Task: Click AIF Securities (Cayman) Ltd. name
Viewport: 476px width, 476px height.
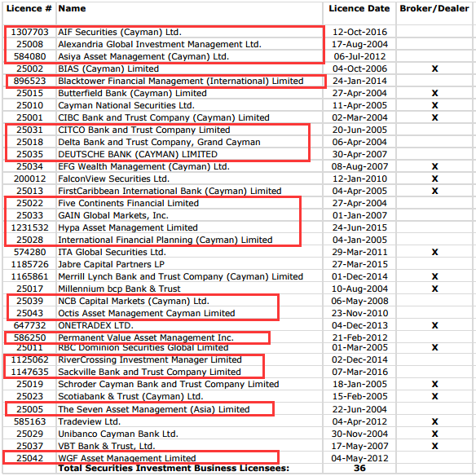Action: [x=120, y=32]
